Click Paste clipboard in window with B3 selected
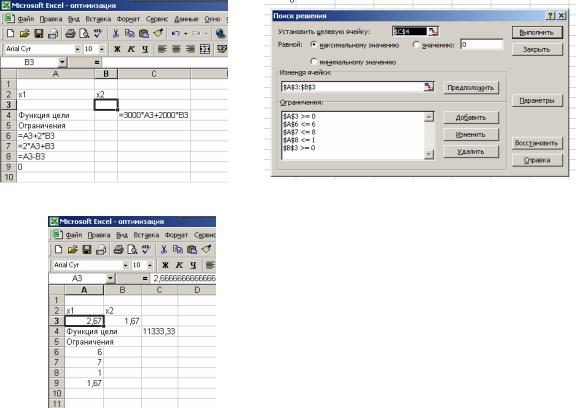576x408 pixels. (x=144, y=34)
